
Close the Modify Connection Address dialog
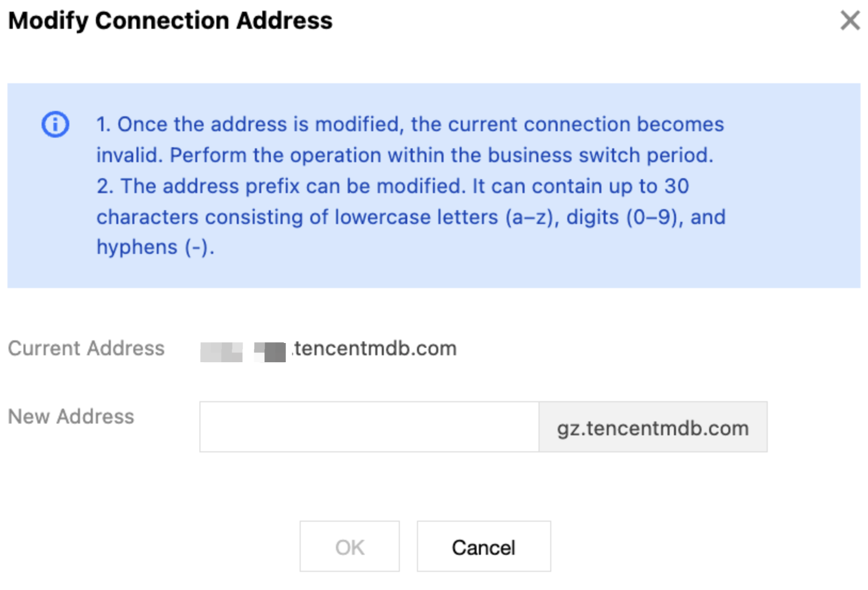[850, 21]
